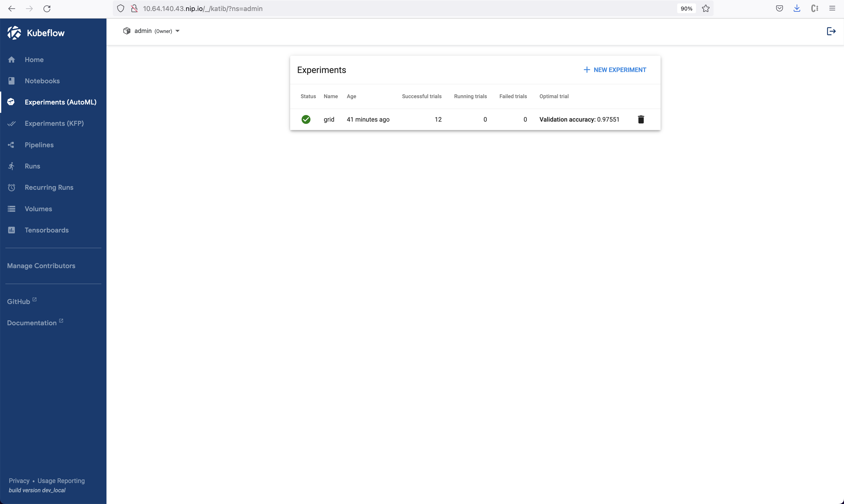The height and width of the screenshot is (504, 844).
Task: Open Recurring Runs in the sidebar
Action: point(49,188)
